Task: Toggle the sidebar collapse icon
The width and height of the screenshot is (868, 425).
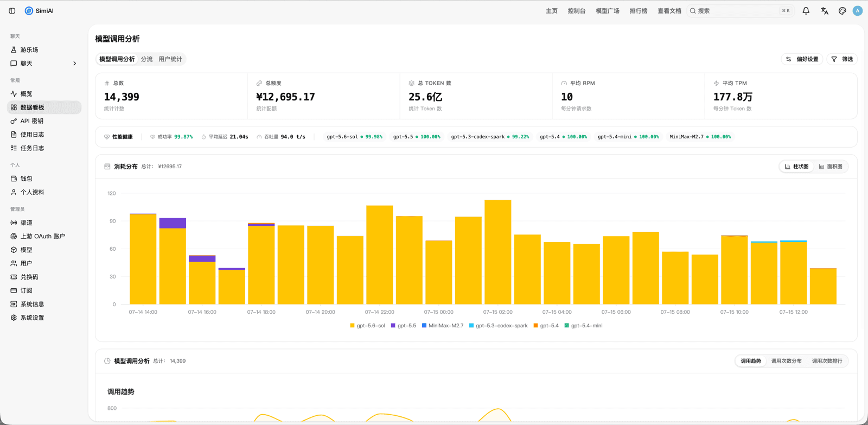Action: coord(12,11)
